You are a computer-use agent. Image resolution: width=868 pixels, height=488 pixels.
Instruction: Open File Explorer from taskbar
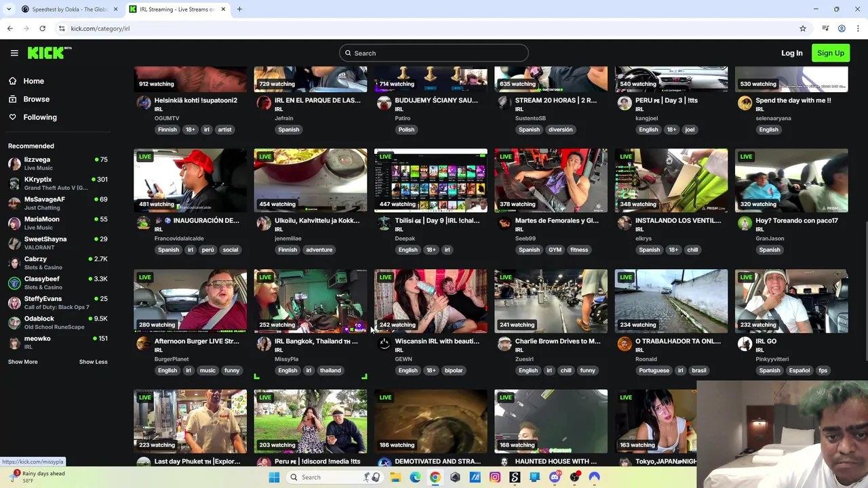(395, 477)
